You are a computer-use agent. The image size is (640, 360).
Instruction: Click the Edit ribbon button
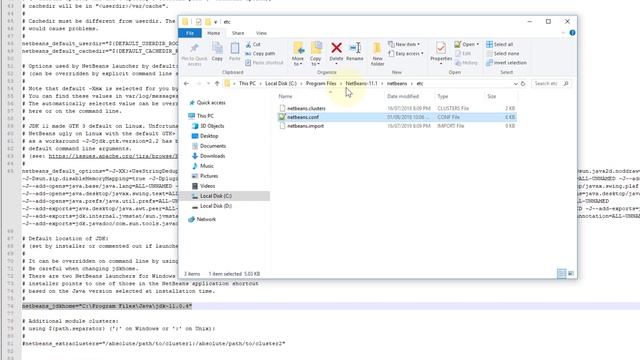tap(463, 53)
